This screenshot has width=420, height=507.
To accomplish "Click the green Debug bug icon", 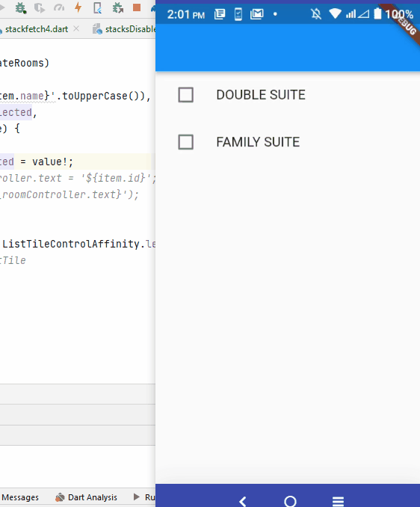I will tap(21, 7).
